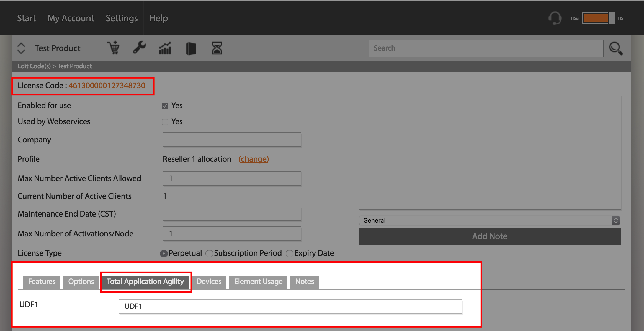Click the orange nsa/nsl slider toggle
This screenshot has width=644, height=331.
click(x=598, y=18)
